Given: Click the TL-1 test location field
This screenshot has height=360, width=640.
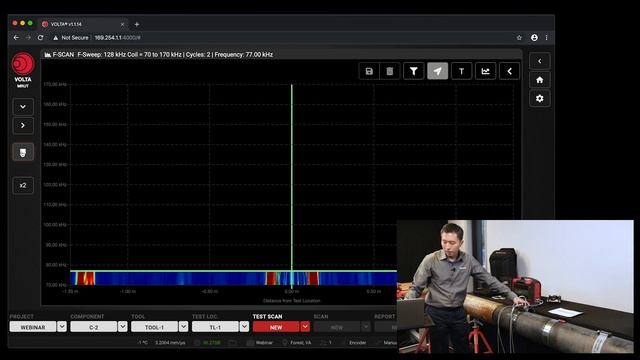Looking at the screenshot, I should pos(216,327).
